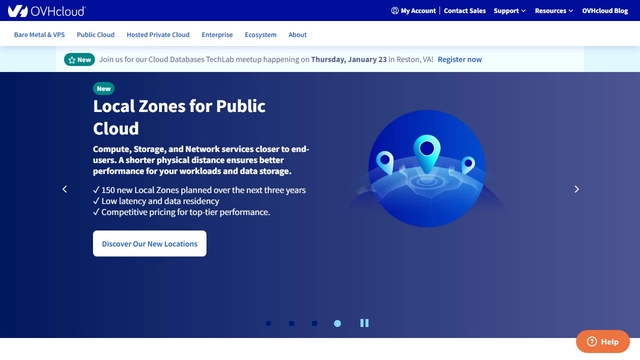Advance to next carousel slide arrow
640x360 pixels.
tap(576, 189)
